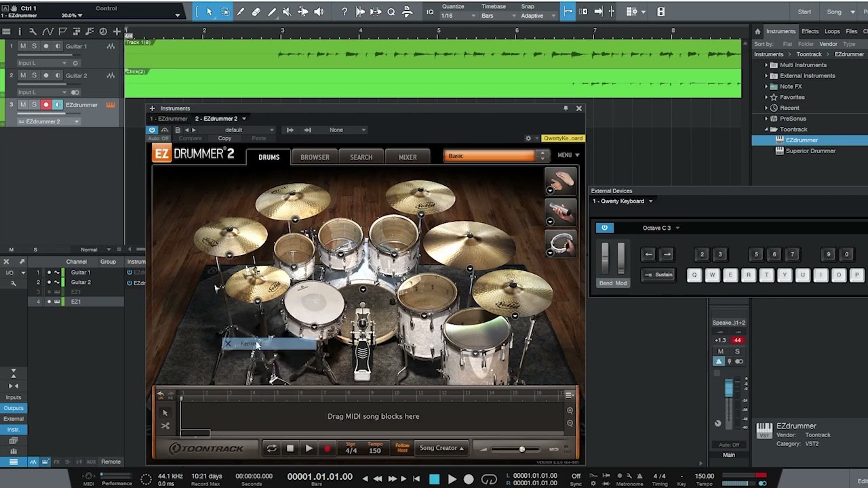Open the EZdrummer plugin settings gear
This screenshot has height=488, width=868.
pos(528,138)
